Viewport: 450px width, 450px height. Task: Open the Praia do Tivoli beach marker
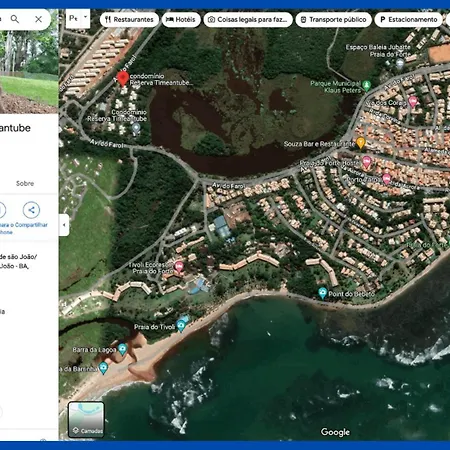181,326
